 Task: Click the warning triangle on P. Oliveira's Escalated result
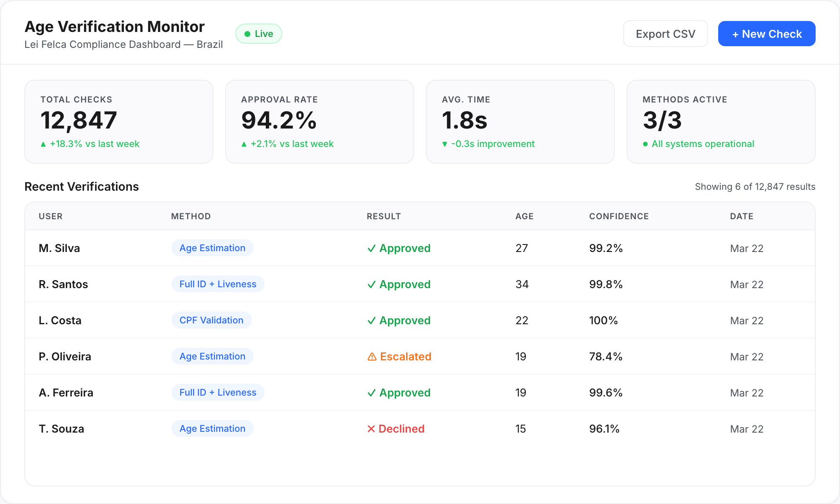pos(371,356)
